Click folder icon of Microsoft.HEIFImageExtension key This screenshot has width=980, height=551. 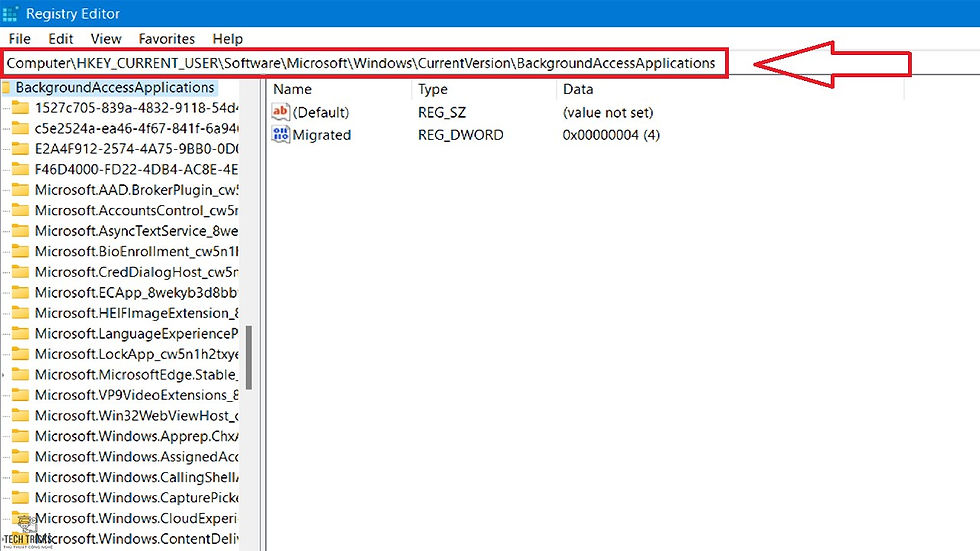[21, 313]
